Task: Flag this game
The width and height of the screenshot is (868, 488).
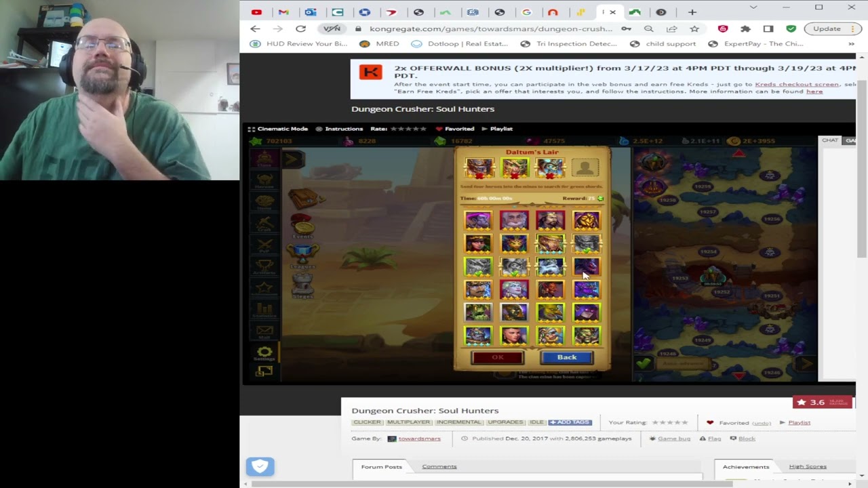Action: [x=714, y=439]
